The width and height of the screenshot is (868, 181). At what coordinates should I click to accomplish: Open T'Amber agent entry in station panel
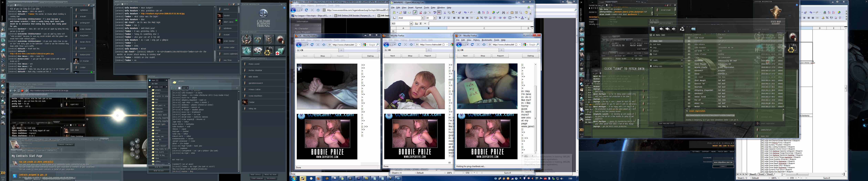pyautogui.click(x=264, y=102)
